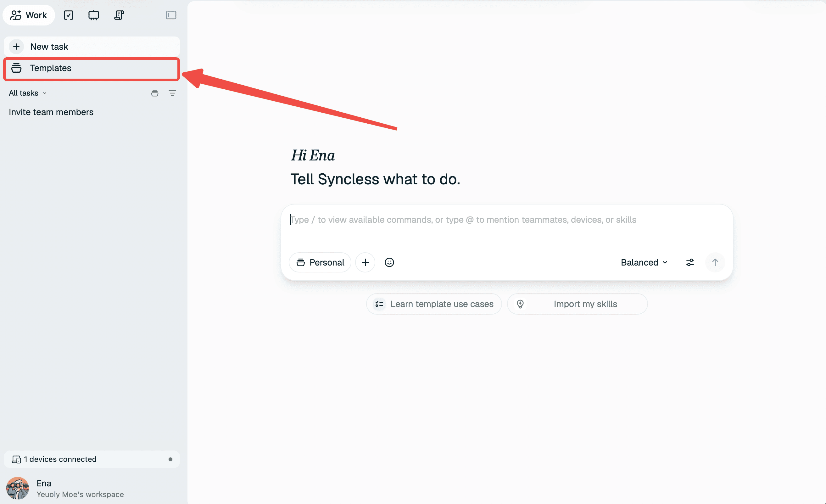Open the presentation board tab icon
This screenshot has height=504, width=826.
click(x=93, y=15)
